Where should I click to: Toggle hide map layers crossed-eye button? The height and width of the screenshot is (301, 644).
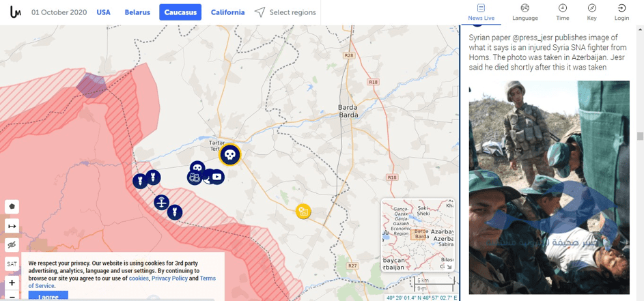click(12, 245)
